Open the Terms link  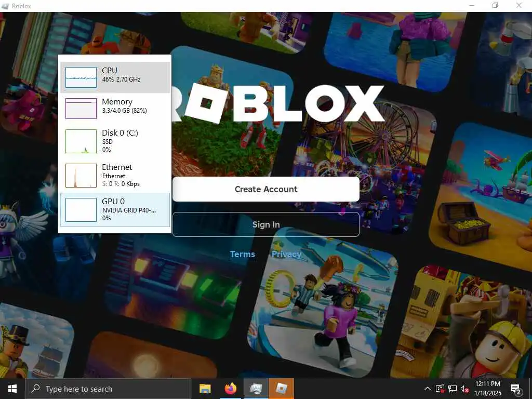[x=242, y=254]
